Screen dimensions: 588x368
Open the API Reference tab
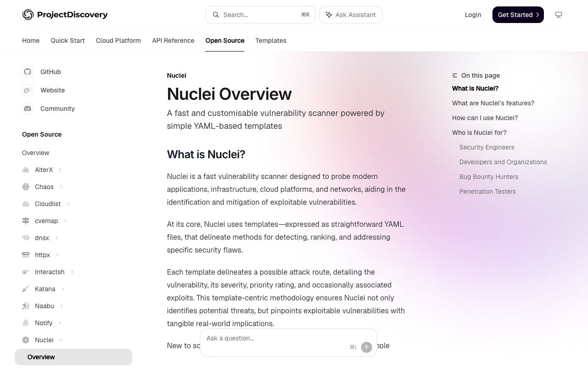tap(173, 40)
